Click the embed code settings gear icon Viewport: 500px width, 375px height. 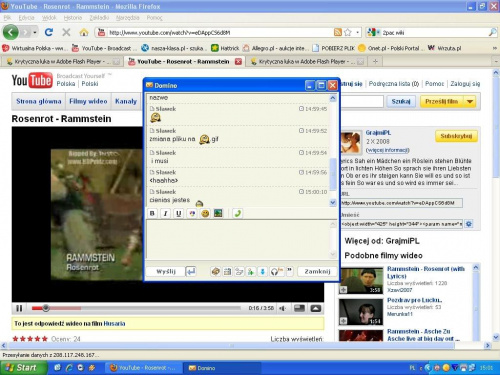pyautogui.click(x=469, y=224)
